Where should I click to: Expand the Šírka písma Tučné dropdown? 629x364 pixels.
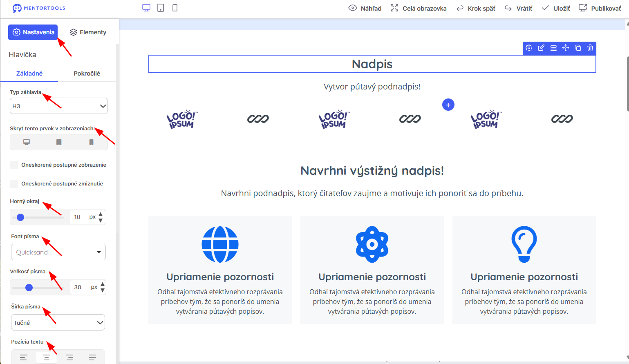tap(58, 322)
